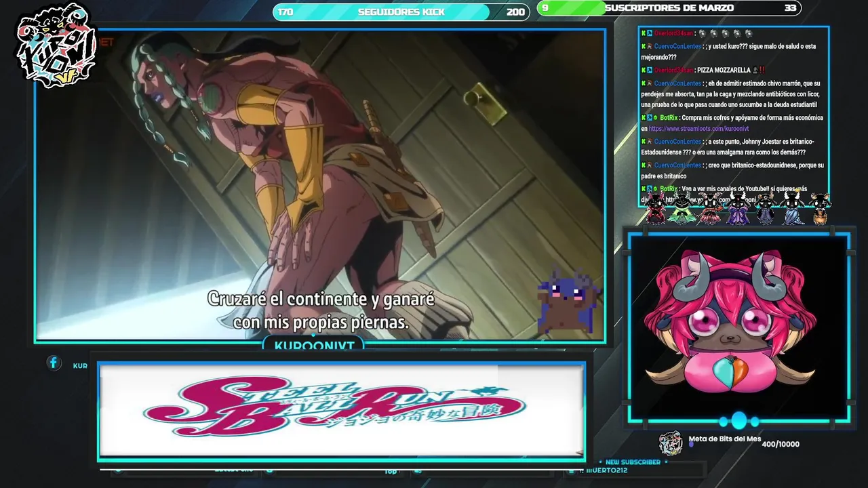Screen dimensions: 868x488
Task: Click the subtitle 'con mis propias piernas.'
Action: [x=321, y=322]
